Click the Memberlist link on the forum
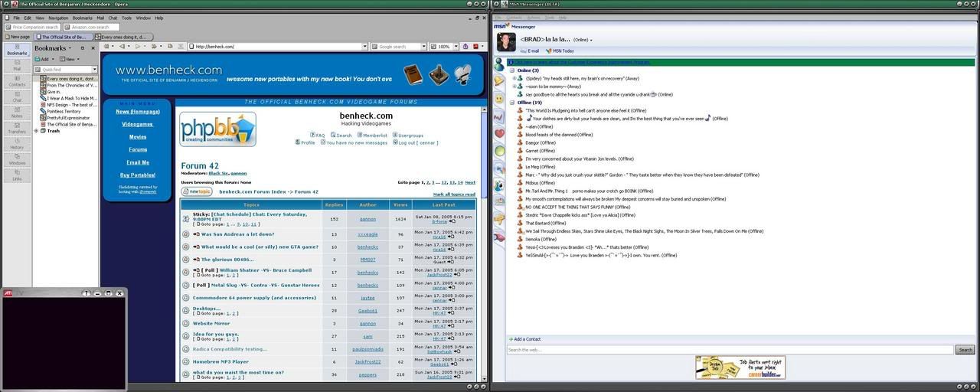This screenshot has height=392, width=980. pyautogui.click(x=374, y=136)
